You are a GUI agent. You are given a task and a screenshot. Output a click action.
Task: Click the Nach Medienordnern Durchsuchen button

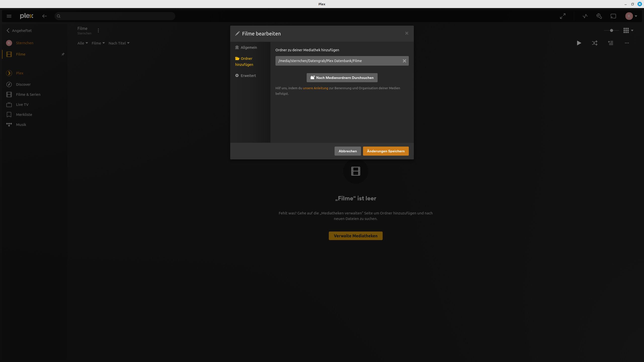(342, 78)
